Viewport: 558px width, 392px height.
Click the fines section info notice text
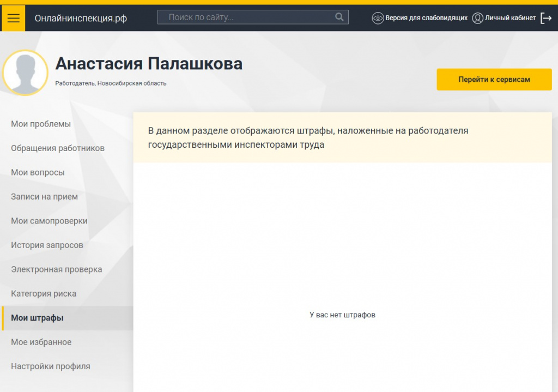click(308, 137)
